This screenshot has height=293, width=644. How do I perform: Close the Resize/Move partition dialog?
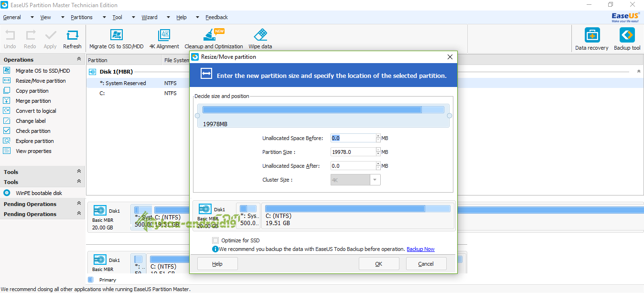450,57
